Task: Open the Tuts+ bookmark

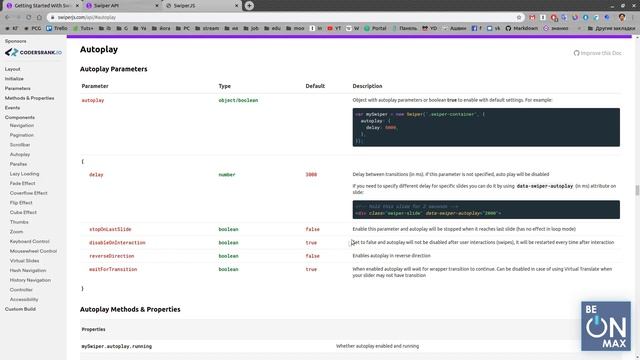Action: click(x=83, y=28)
